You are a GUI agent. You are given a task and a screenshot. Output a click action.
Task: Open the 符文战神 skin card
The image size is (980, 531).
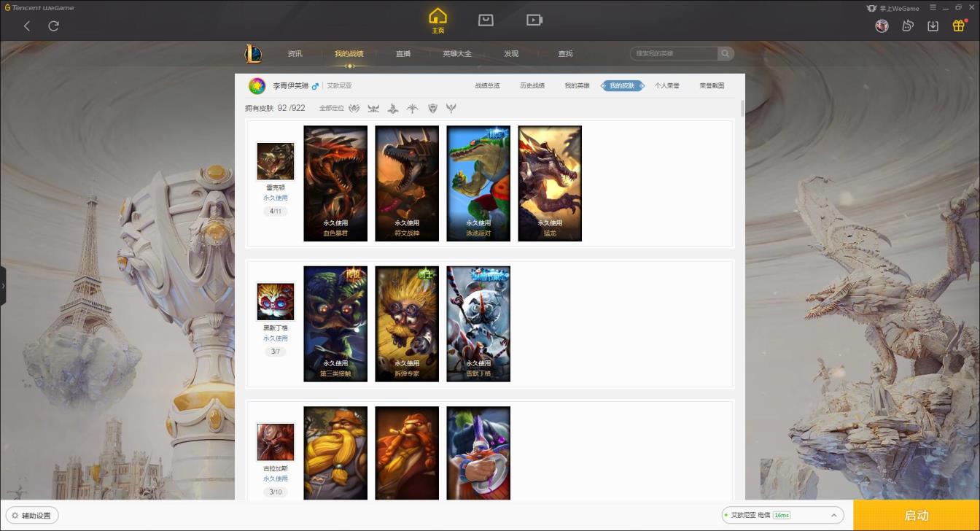point(407,183)
